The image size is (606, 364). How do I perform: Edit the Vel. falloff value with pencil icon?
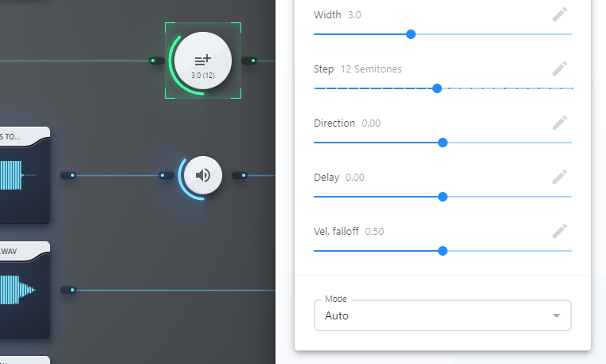559,231
